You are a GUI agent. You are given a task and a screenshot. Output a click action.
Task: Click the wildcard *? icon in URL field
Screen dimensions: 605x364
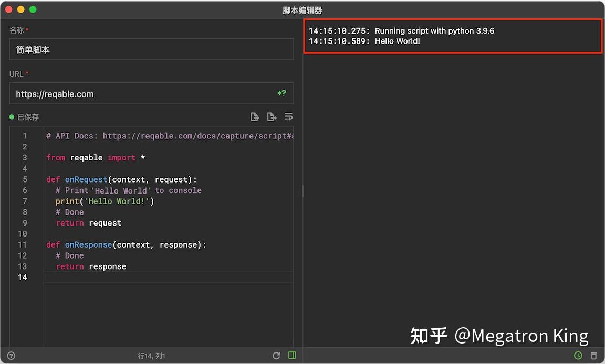click(x=282, y=93)
